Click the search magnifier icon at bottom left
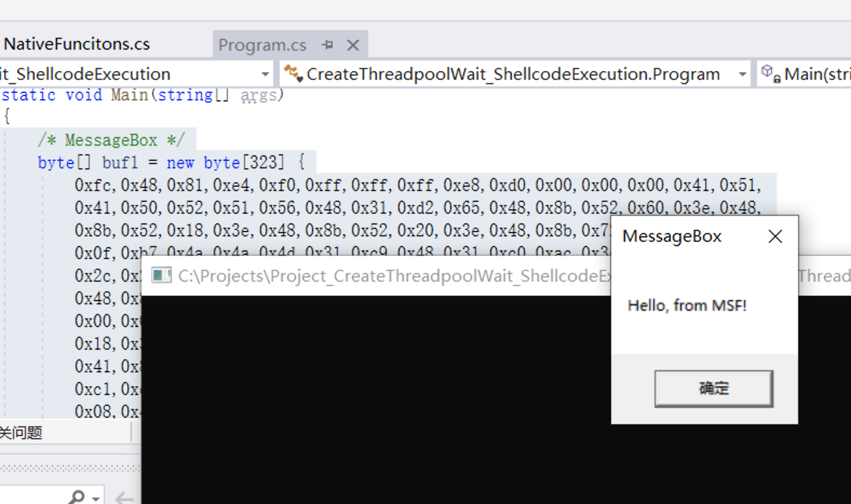The width and height of the screenshot is (851, 504). (76, 496)
